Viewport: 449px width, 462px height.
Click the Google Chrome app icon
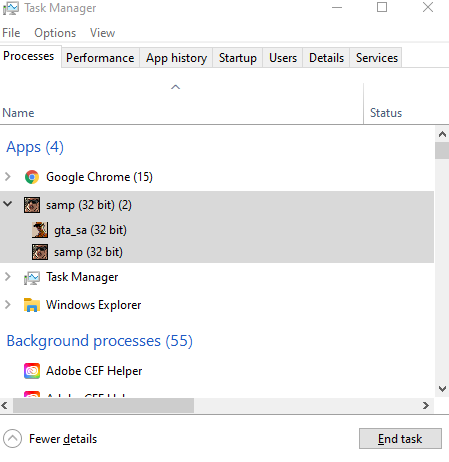pyautogui.click(x=32, y=177)
